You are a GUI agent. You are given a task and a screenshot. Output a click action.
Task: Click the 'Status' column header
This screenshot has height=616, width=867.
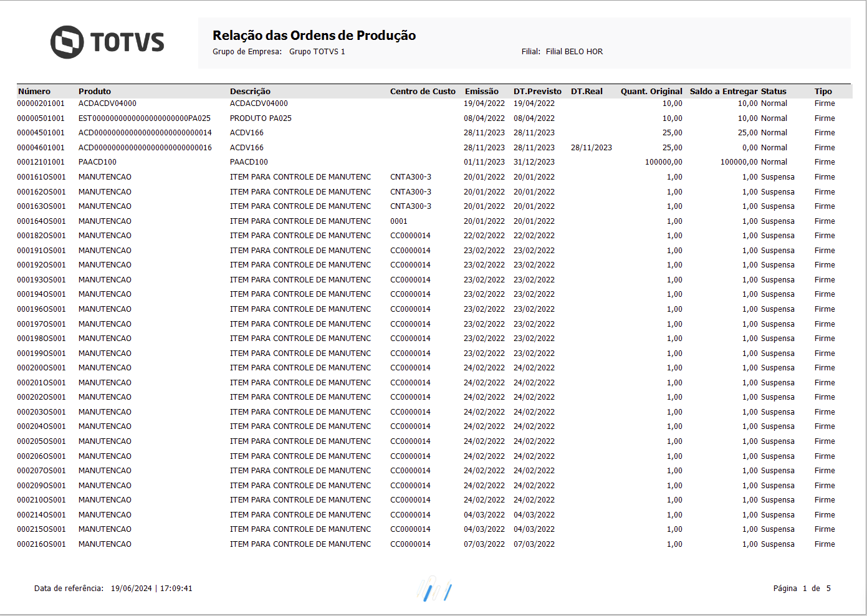(x=774, y=92)
